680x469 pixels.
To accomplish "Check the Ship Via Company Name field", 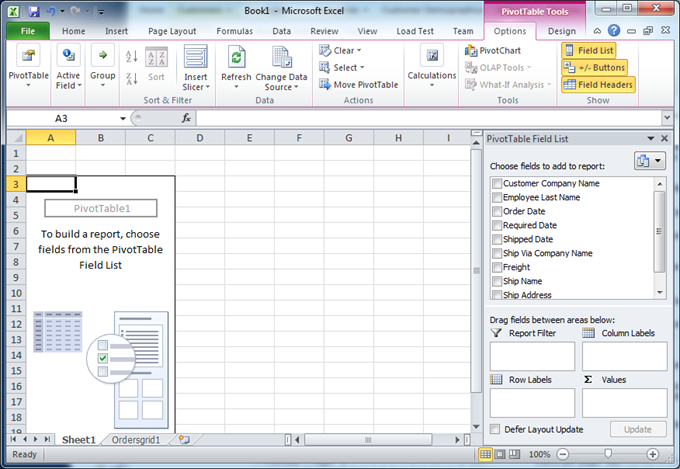I will (x=497, y=253).
